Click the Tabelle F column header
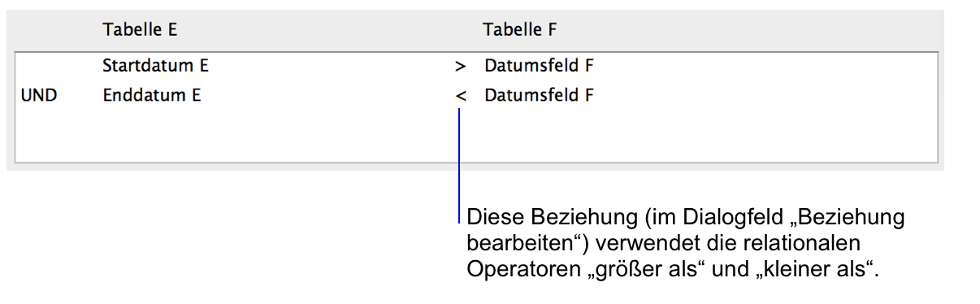Screen dimensions: 980x304 520,30
